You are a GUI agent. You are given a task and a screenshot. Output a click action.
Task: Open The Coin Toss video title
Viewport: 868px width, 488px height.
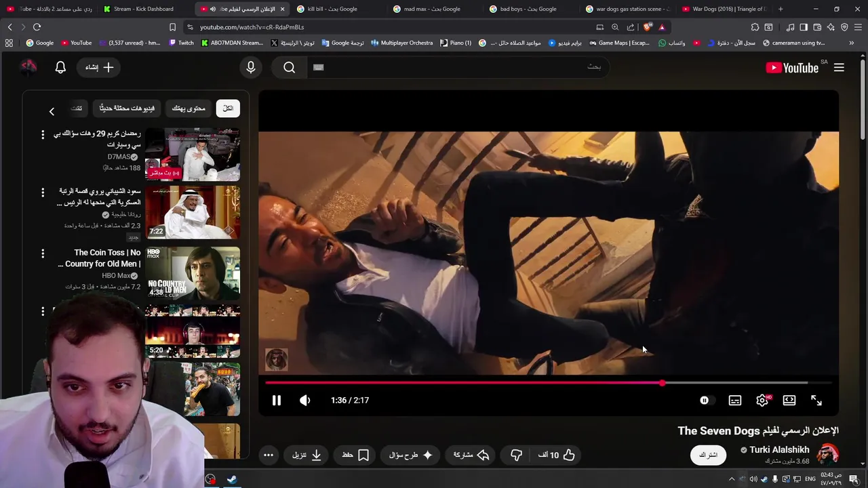tap(100, 258)
